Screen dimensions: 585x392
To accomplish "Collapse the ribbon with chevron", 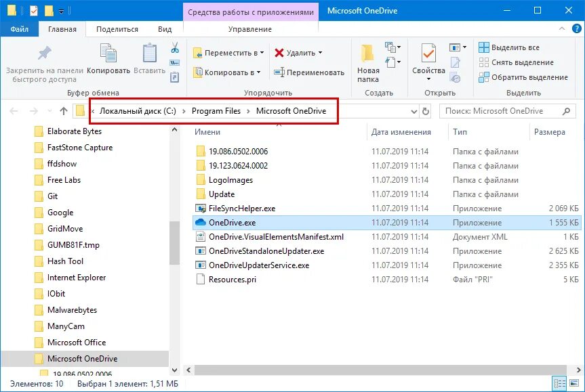I will 561,28.
